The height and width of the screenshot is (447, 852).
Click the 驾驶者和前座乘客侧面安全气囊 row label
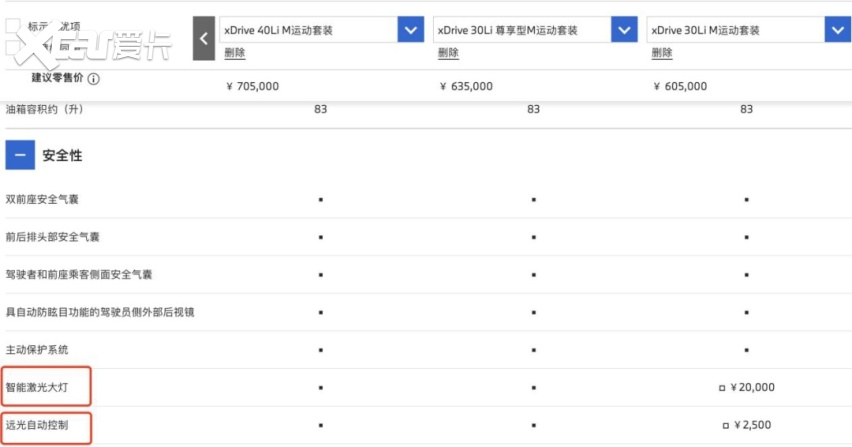tap(79, 274)
